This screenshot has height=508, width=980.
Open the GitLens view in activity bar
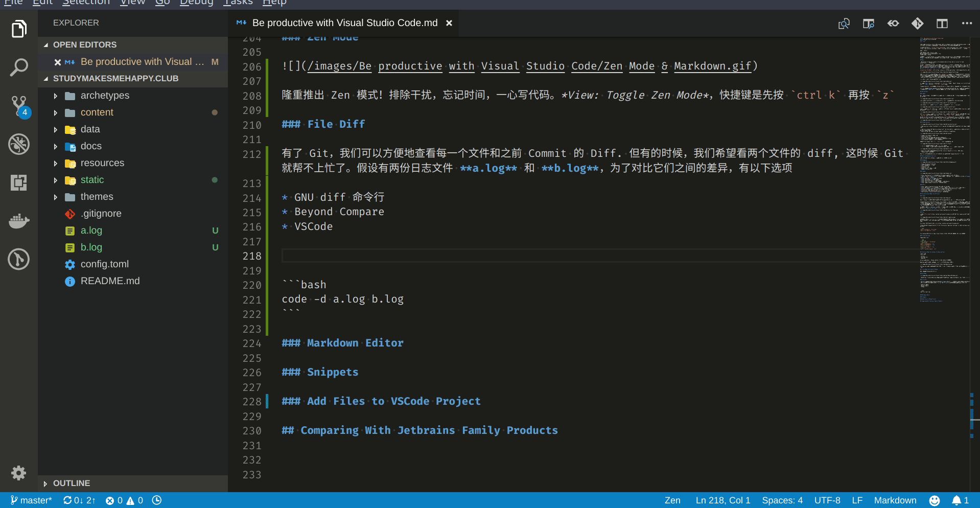point(19,259)
